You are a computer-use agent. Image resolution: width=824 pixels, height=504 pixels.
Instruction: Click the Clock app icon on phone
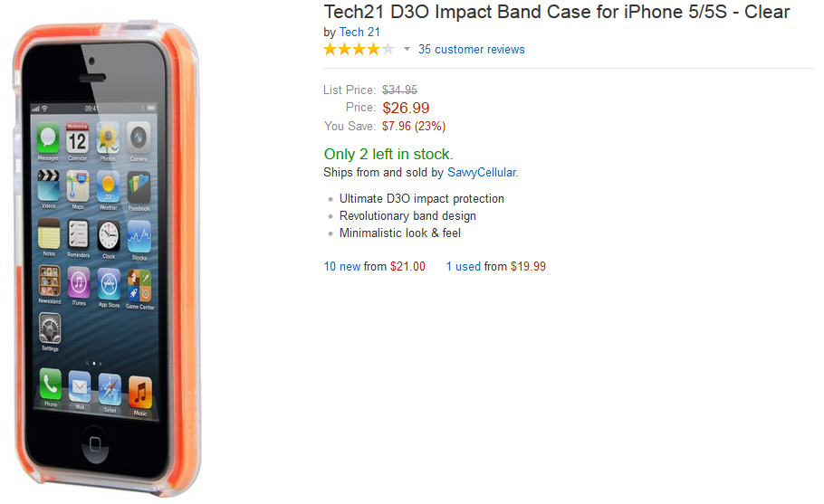click(109, 236)
